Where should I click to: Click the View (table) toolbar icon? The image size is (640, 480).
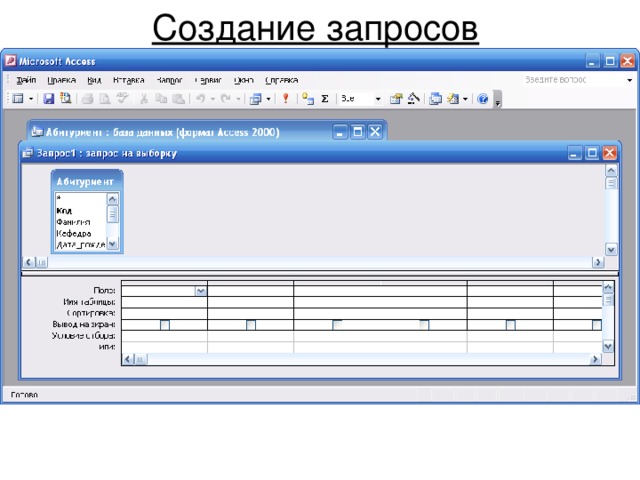(18, 98)
